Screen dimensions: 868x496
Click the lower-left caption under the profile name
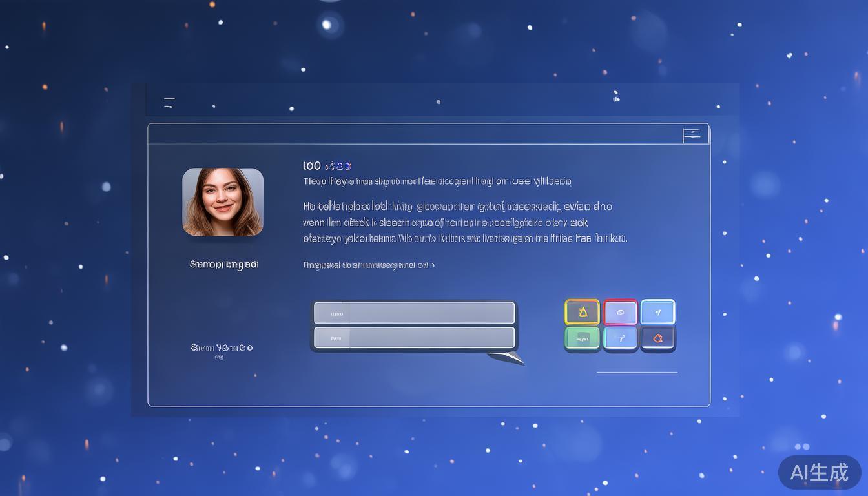222,348
